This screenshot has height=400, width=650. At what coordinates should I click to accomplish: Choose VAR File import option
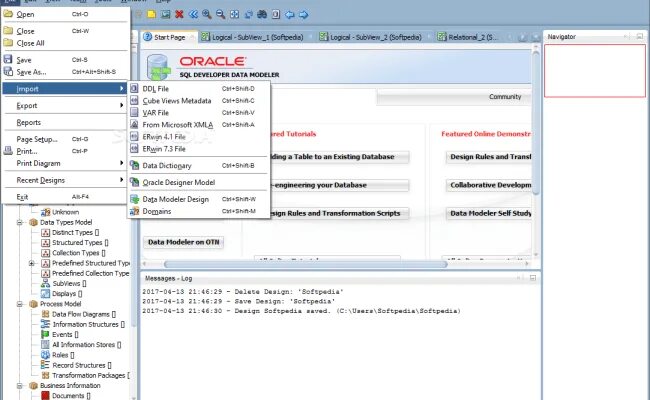point(199,112)
